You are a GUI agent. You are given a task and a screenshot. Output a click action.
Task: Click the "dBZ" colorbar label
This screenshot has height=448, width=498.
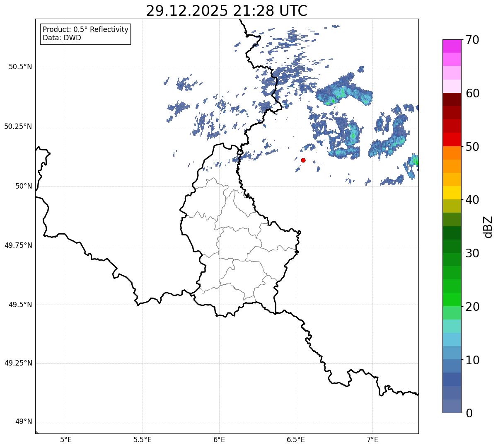[x=488, y=227]
